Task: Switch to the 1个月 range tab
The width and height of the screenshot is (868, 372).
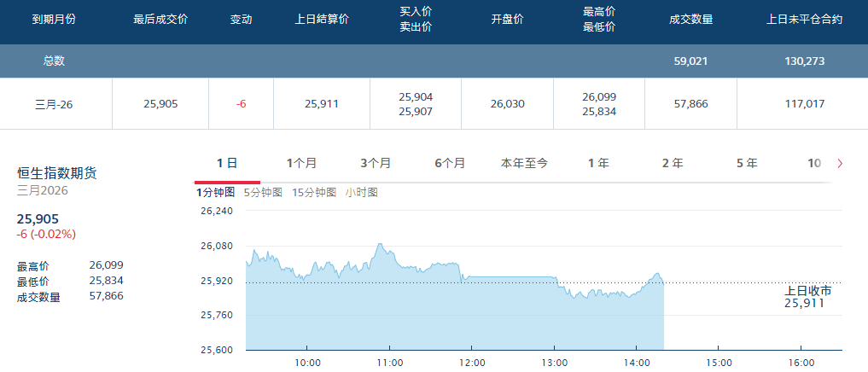Action: pos(301,163)
